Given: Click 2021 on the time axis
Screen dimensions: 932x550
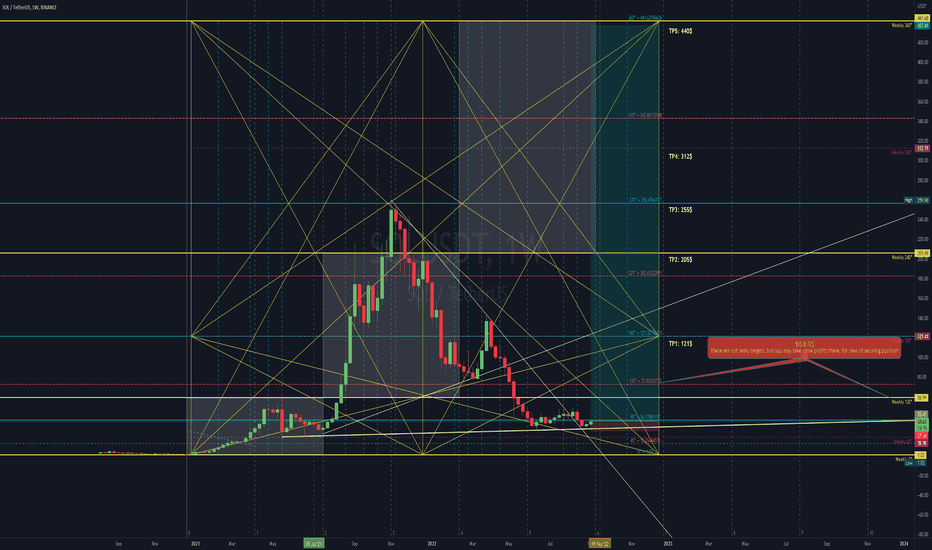Looking at the screenshot, I should (196, 543).
